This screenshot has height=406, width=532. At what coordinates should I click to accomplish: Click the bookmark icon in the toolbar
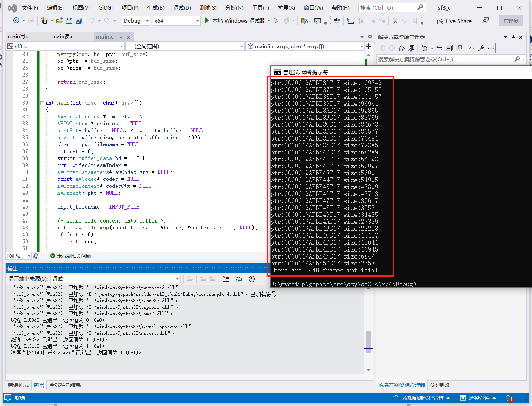tap(395, 20)
